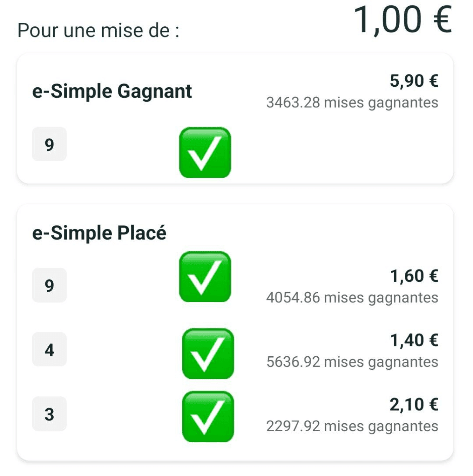Image resolution: width=473 pixels, height=476 pixels.
Task: Click the 1,00 € stake amount
Action: pos(402,20)
